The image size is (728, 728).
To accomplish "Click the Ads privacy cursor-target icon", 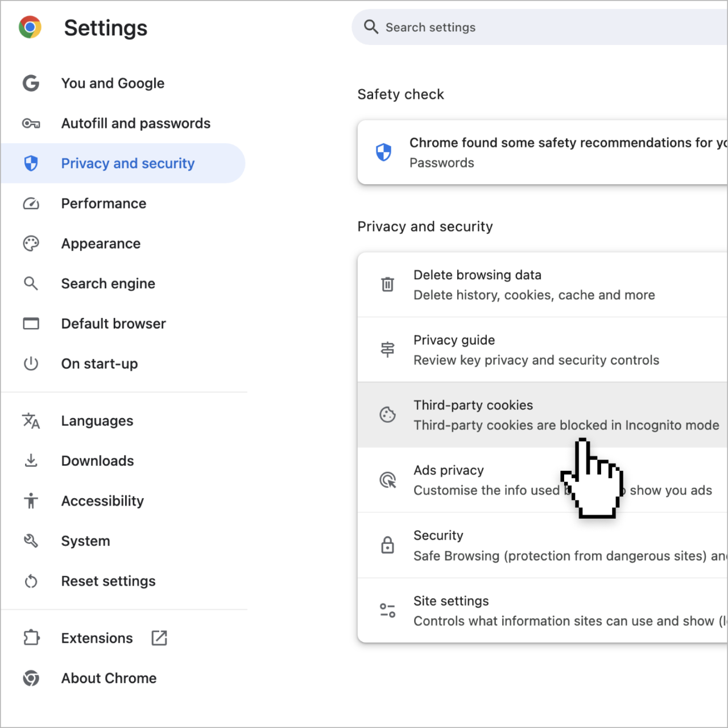I will pos(388,480).
